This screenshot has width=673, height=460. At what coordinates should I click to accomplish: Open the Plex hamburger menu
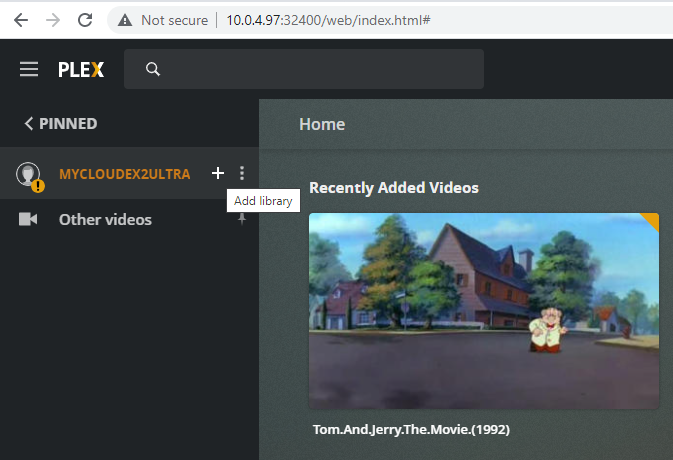(x=29, y=69)
